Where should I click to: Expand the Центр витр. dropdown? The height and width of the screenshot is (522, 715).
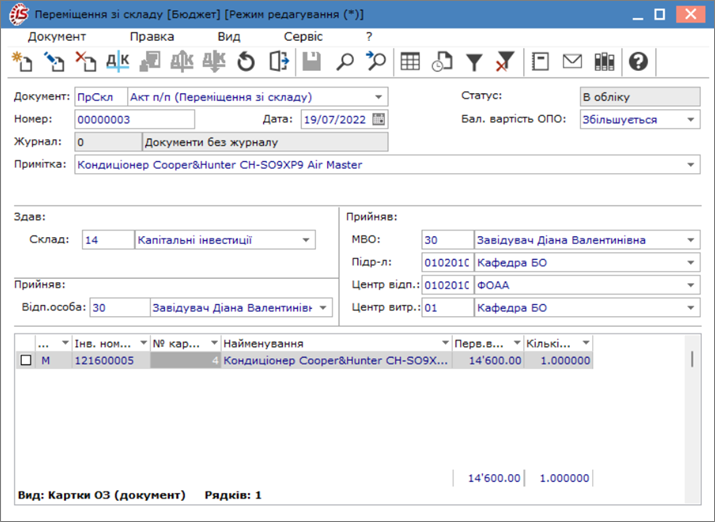(690, 308)
